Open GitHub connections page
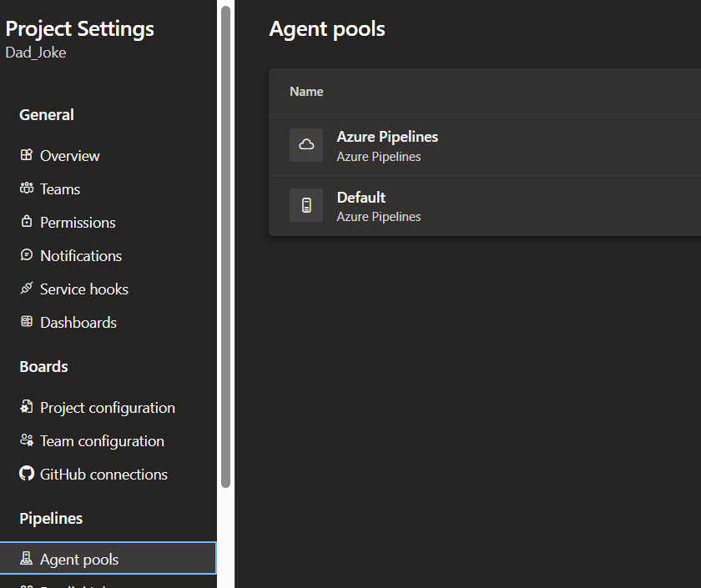This screenshot has height=588, width=701. coord(103,475)
